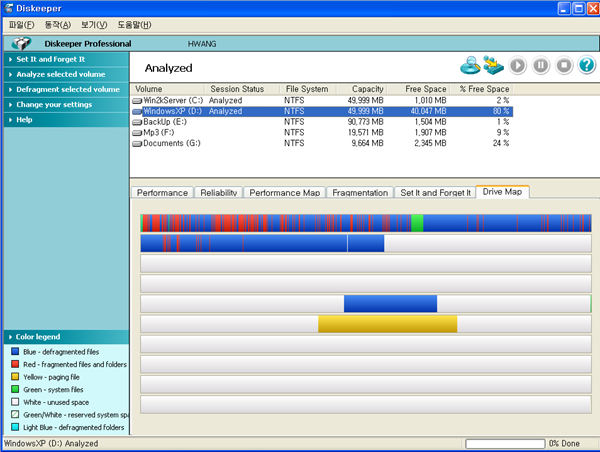Click the Analyzed status of Win2kServer row

point(225,101)
